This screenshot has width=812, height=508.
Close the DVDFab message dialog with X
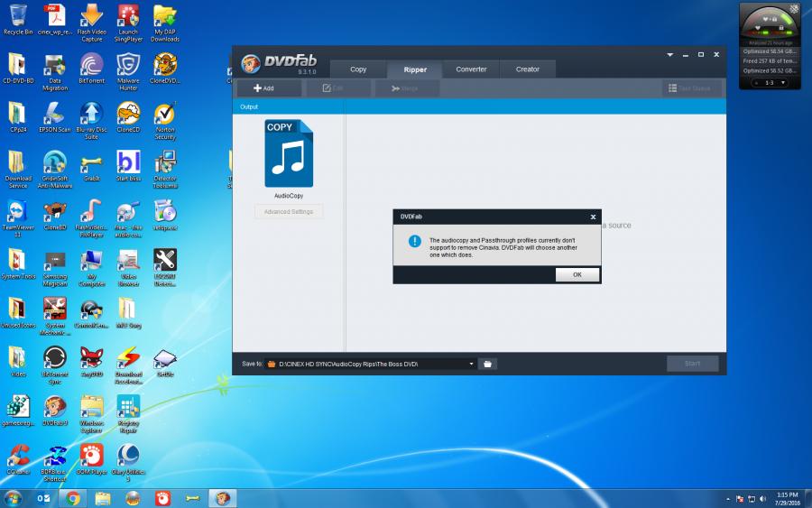pyautogui.click(x=593, y=217)
